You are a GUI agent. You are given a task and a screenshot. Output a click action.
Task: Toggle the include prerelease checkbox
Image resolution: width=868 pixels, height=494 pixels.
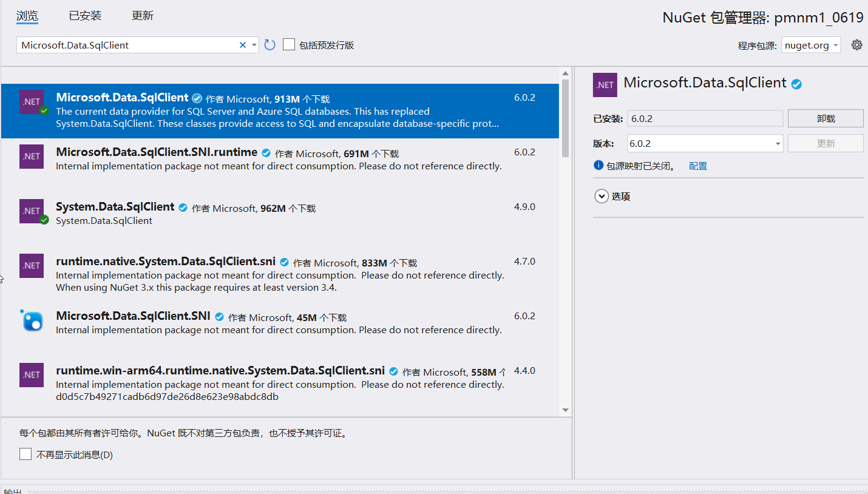(x=289, y=44)
